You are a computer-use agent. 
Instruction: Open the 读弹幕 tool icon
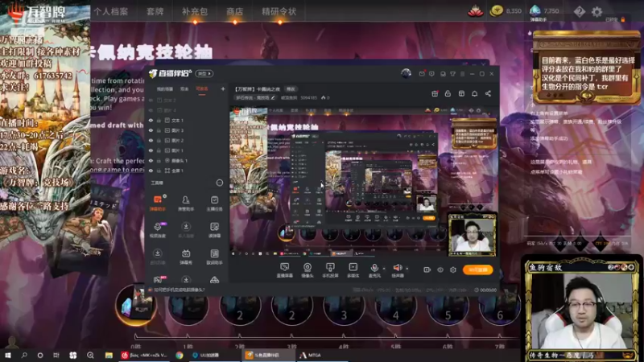coord(214,230)
